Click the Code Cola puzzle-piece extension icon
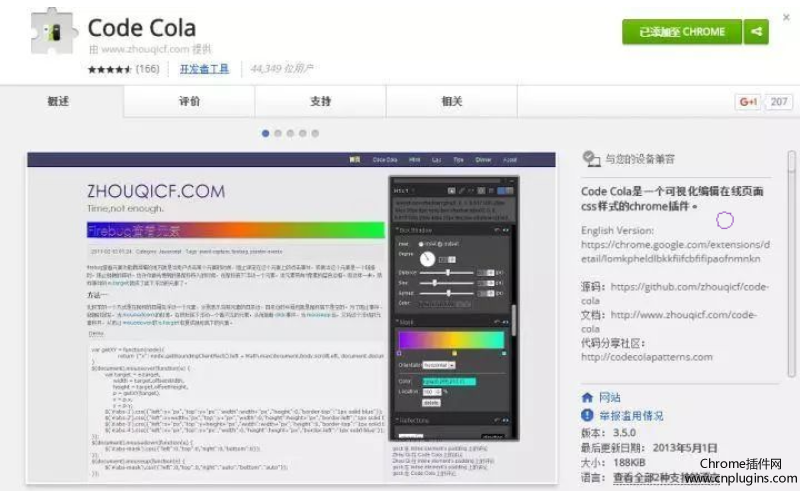 click(54, 32)
